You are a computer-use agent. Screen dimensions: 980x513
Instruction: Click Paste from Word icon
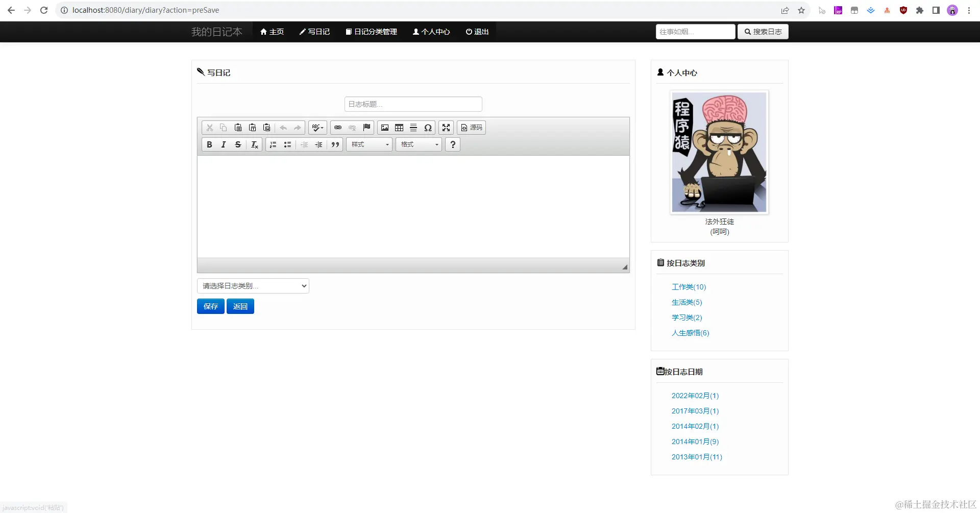[x=266, y=128]
